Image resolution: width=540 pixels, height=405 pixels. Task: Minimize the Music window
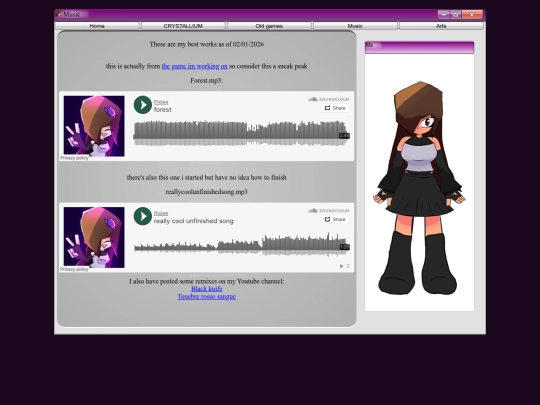click(444, 14)
